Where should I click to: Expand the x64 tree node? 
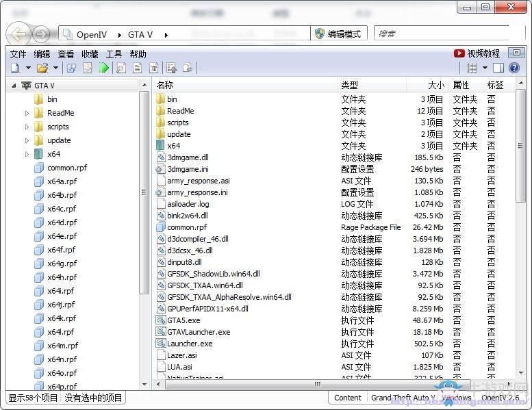click(x=27, y=154)
